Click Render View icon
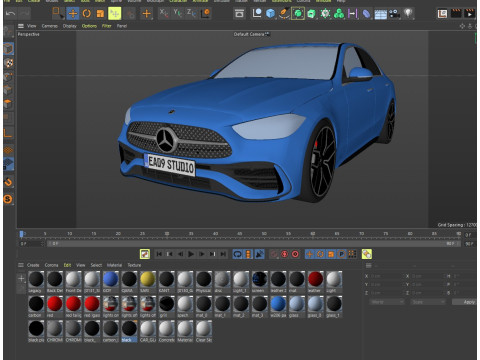 click(442, 14)
